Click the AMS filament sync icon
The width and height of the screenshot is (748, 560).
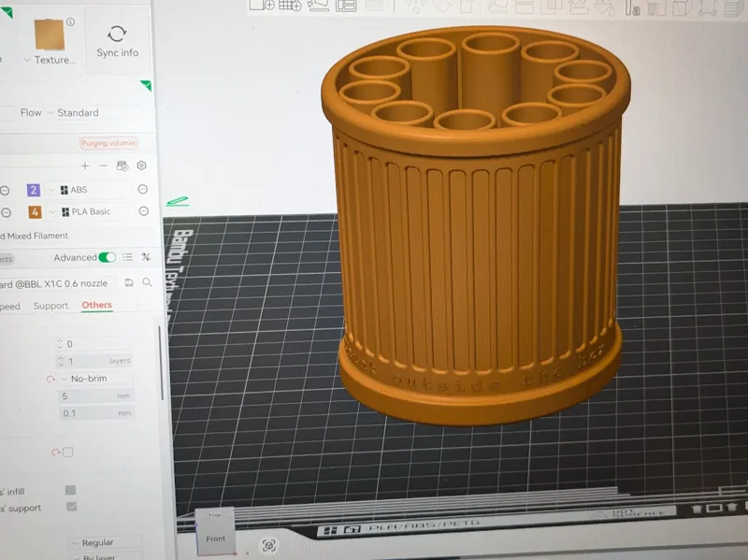click(122, 165)
